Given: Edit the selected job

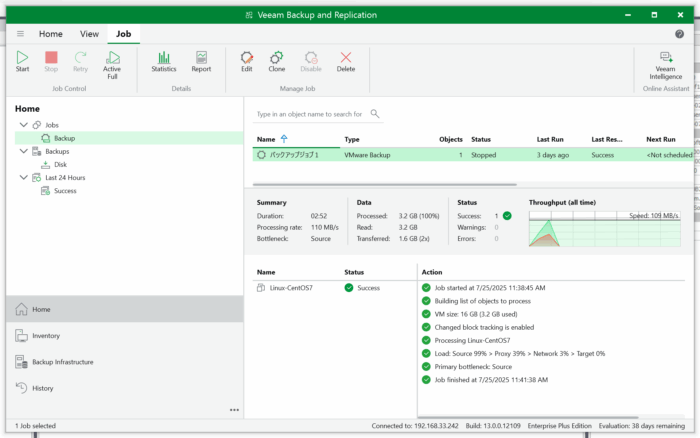Looking at the screenshot, I should (247, 62).
